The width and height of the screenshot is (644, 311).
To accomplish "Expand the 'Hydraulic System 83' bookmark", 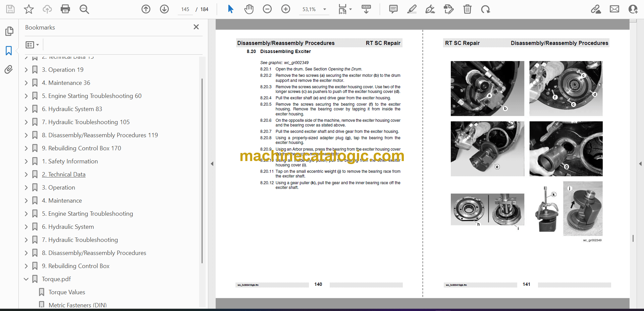I will coord(26,109).
